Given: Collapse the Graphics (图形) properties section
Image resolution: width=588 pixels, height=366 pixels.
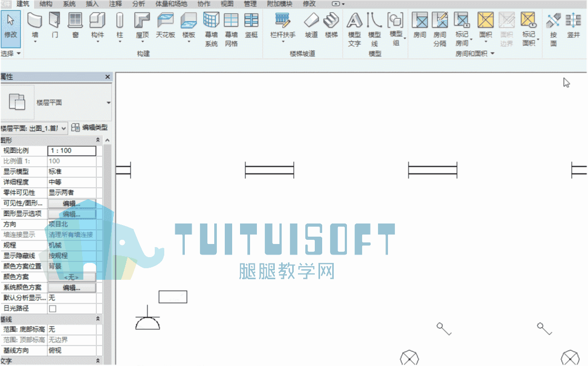Looking at the screenshot, I should [98, 140].
